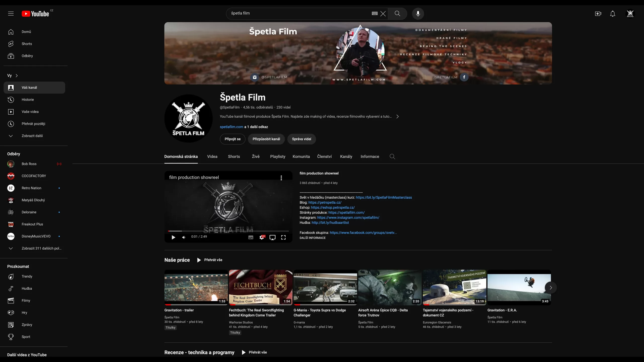The width and height of the screenshot is (644, 362).
Task: Switch to the Živě tab
Action: pos(256,157)
